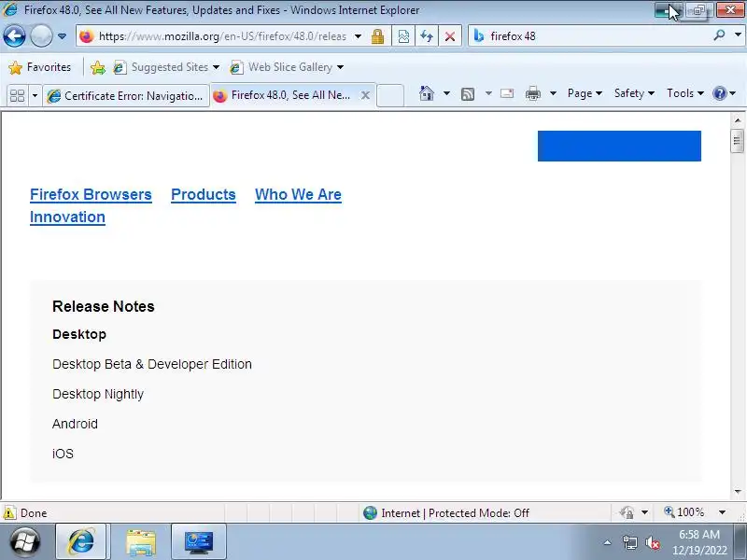The image size is (747, 560).
Task: Open the Favorites center button
Action: pyautogui.click(x=40, y=67)
